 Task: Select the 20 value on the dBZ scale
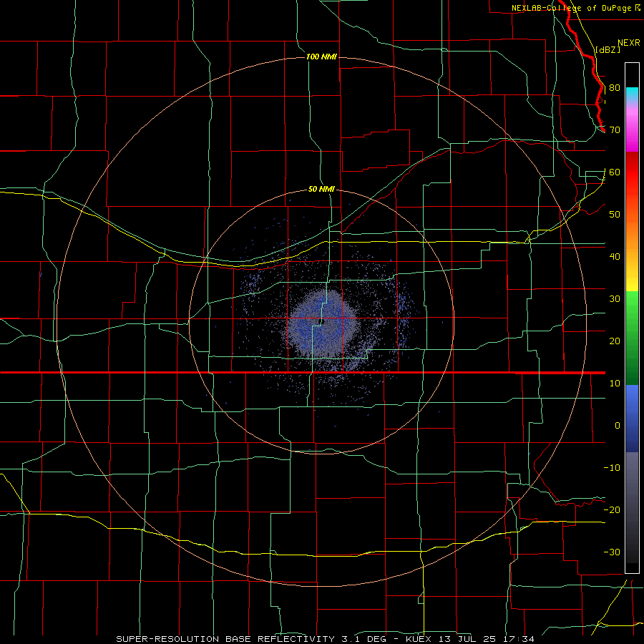coord(615,341)
